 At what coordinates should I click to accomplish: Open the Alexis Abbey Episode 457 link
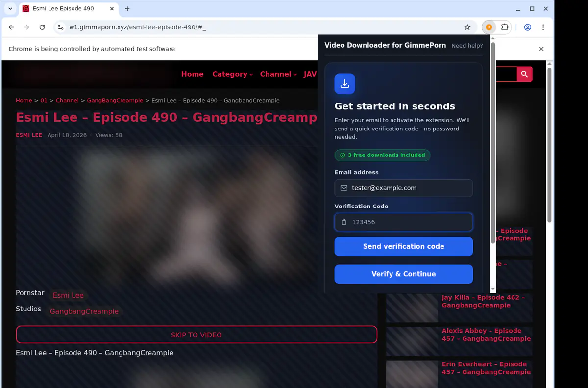tap(486, 335)
